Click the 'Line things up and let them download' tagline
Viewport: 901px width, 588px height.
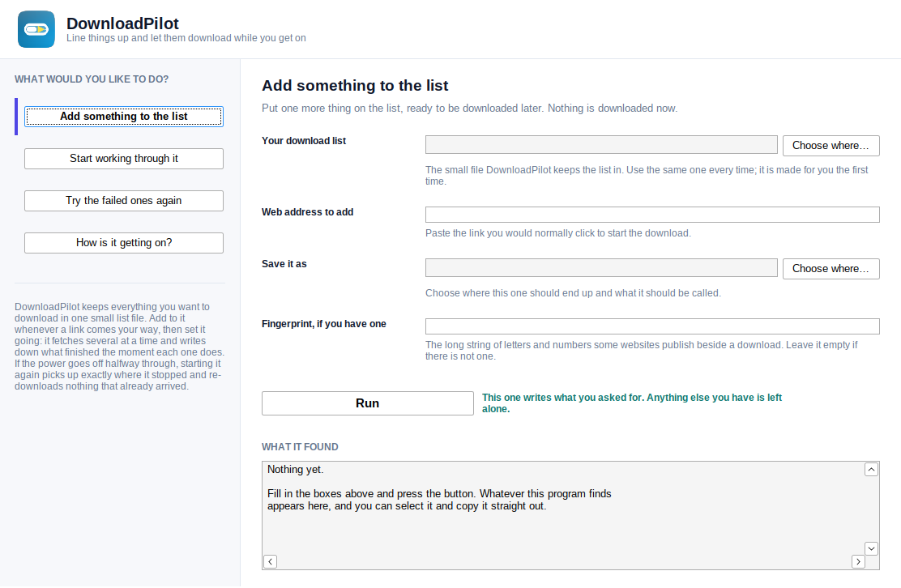tap(186, 38)
